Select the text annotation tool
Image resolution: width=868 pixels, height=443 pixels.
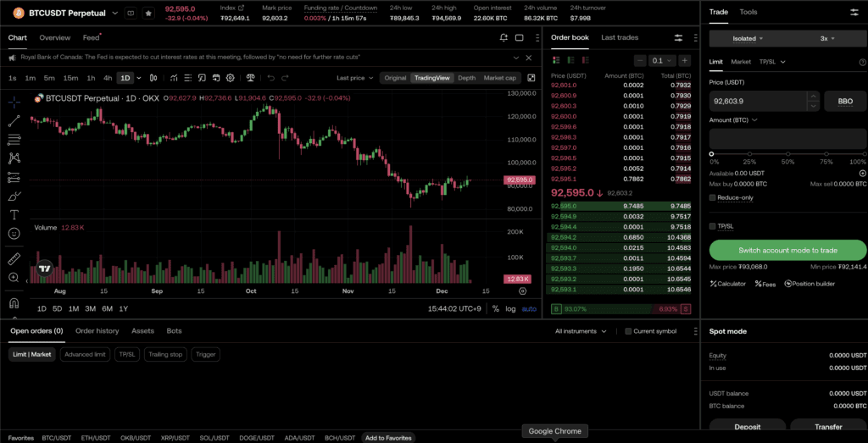pyautogui.click(x=14, y=214)
